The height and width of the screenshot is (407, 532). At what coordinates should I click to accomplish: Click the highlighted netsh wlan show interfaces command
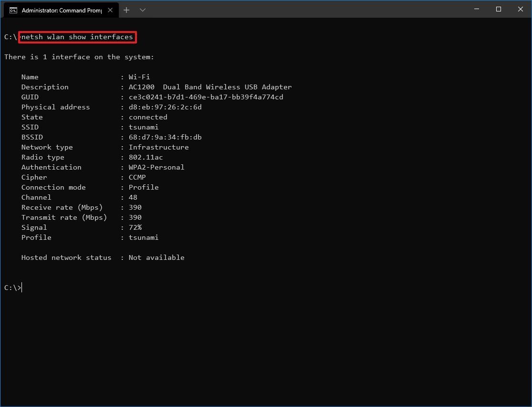(x=77, y=37)
